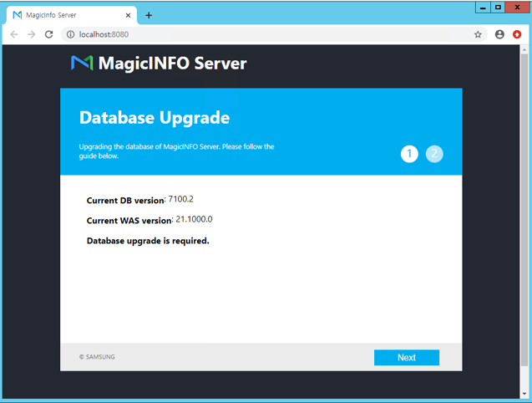This screenshot has height=403, width=532.
Task: Maximize the browser window
Action: click(499, 7)
